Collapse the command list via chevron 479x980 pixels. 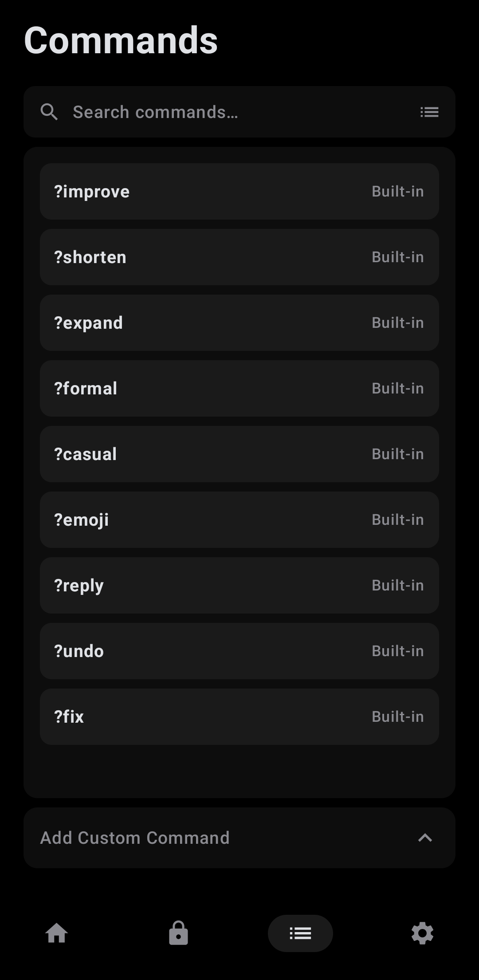424,838
